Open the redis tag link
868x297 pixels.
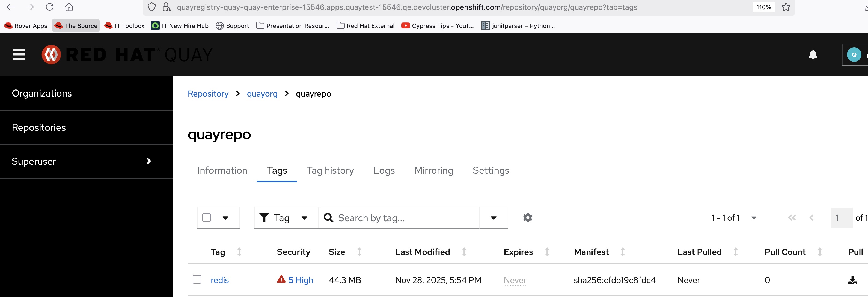point(219,280)
